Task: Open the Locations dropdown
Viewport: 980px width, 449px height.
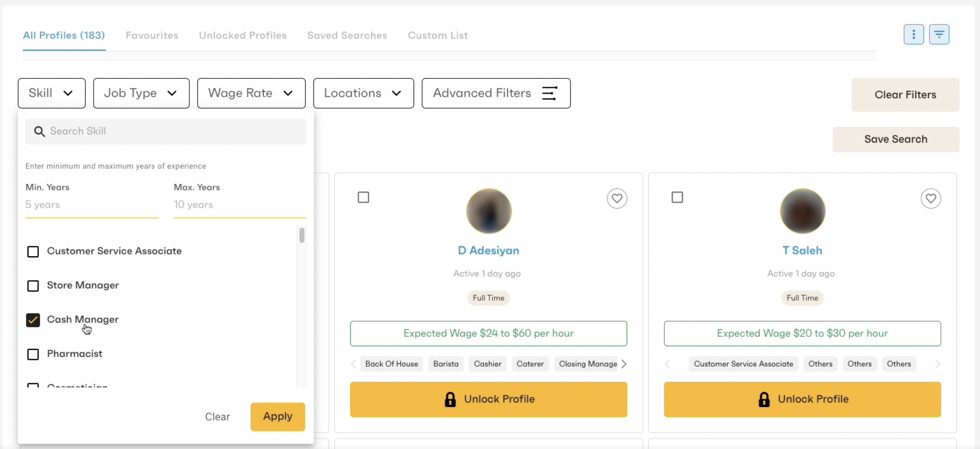Action: [x=363, y=94]
